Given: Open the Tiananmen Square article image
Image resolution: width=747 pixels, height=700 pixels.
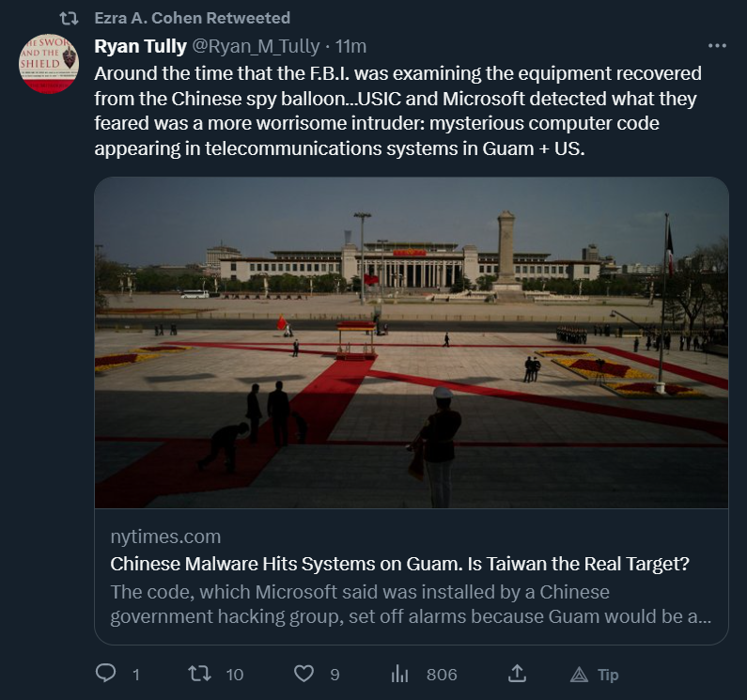Looking at the screenshot, I should [x=412, y=343].
